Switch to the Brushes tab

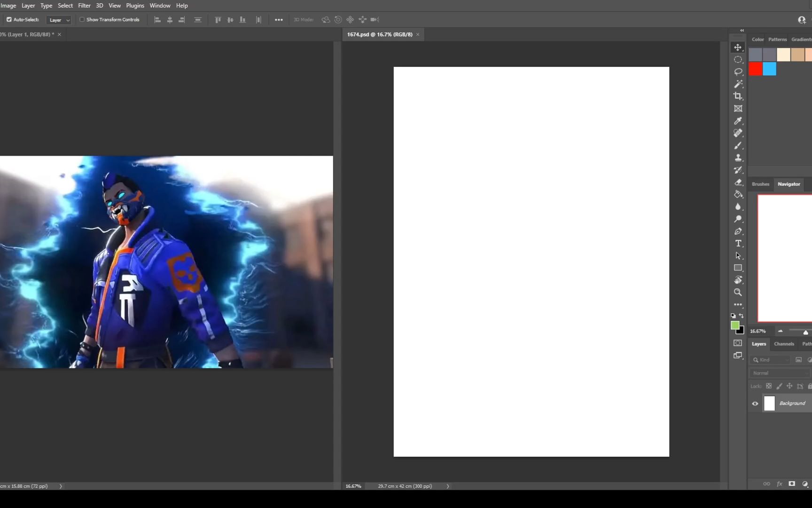tap(760, 184)
